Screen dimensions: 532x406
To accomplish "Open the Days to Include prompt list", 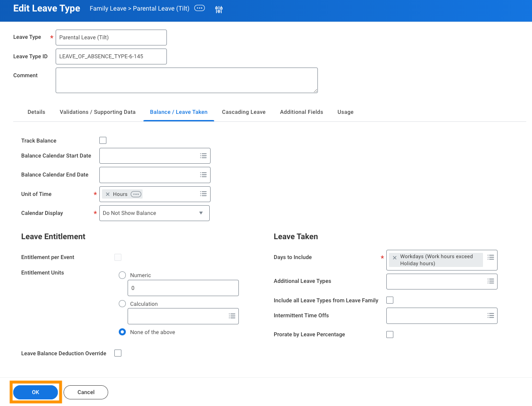I will pyautogui.click(x=490, y=257).
